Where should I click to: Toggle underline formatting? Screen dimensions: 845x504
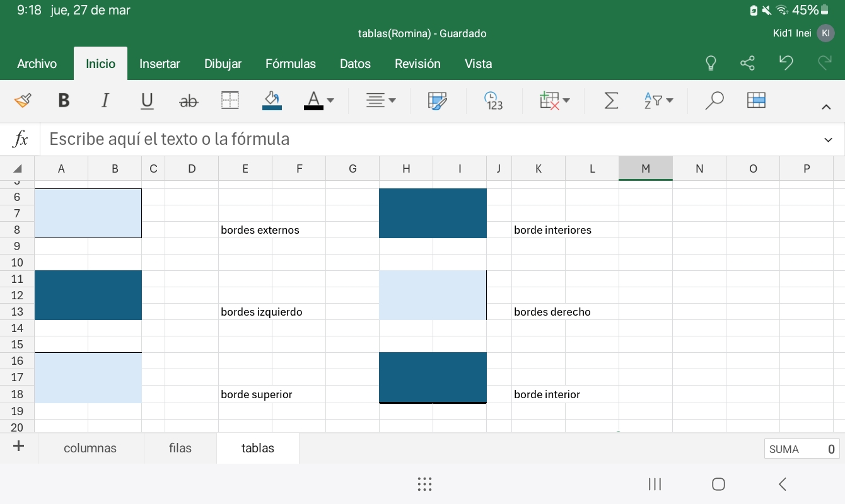pyautogui.click(x=147, y=101)
